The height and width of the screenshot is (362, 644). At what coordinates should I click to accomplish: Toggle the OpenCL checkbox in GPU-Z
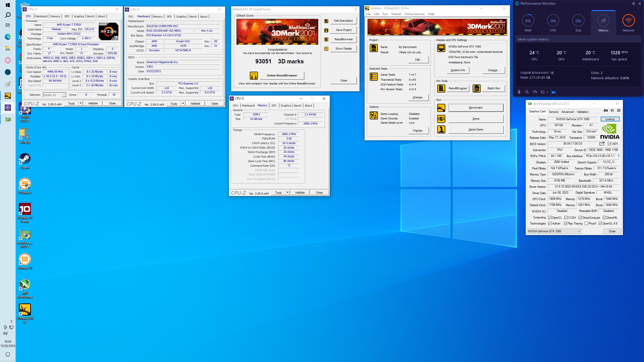(x=550, y=218)
